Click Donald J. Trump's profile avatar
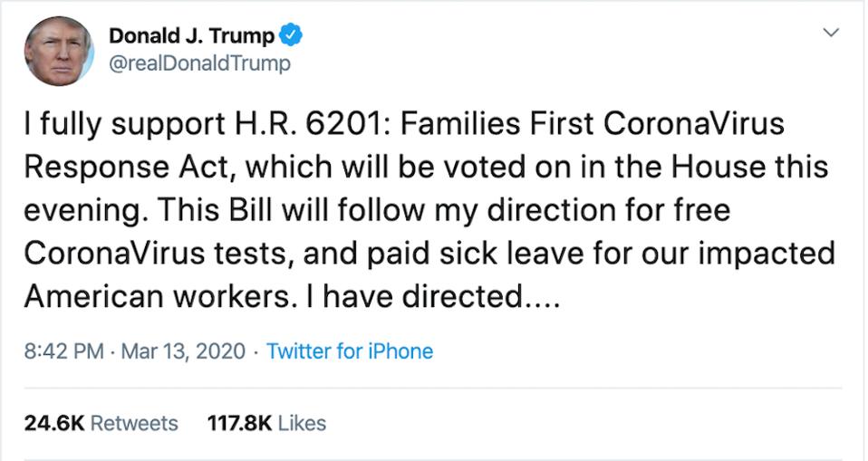 click(x=59, y=51)
